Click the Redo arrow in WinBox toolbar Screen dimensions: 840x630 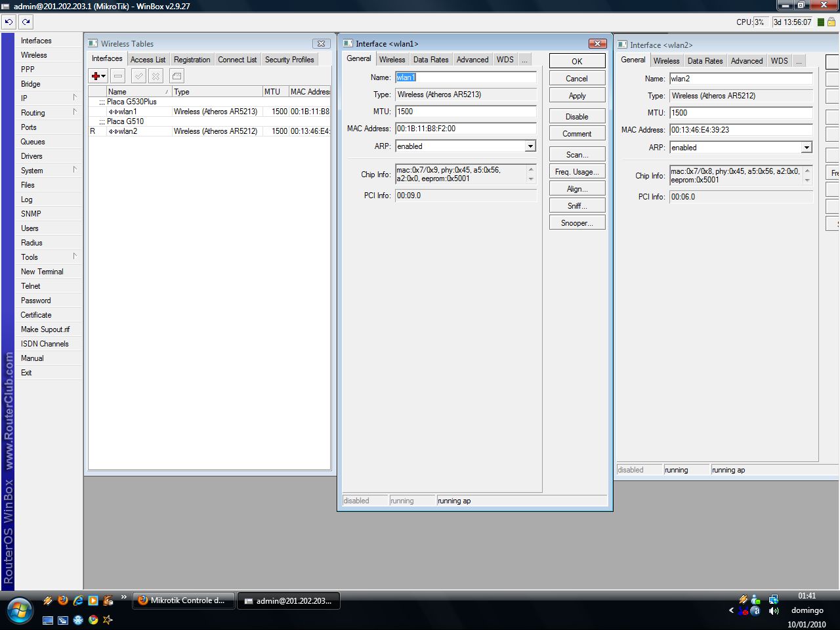[26, 22]
